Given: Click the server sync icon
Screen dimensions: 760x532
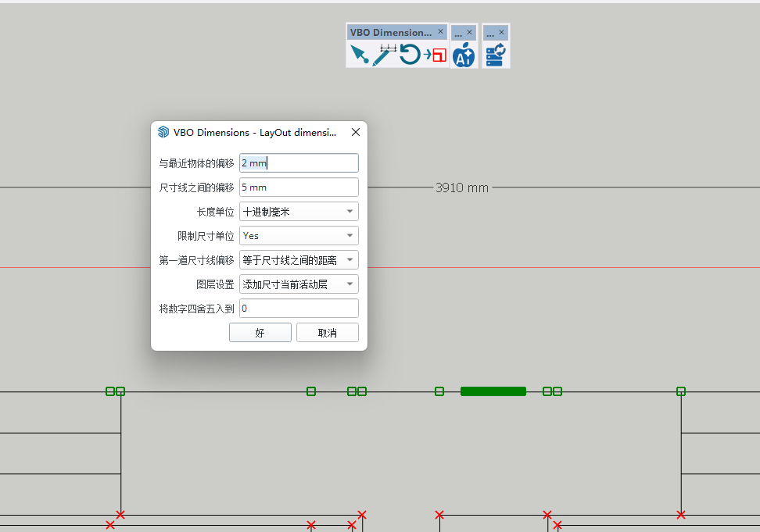Looking at the screenshot, I should point(495,55).
